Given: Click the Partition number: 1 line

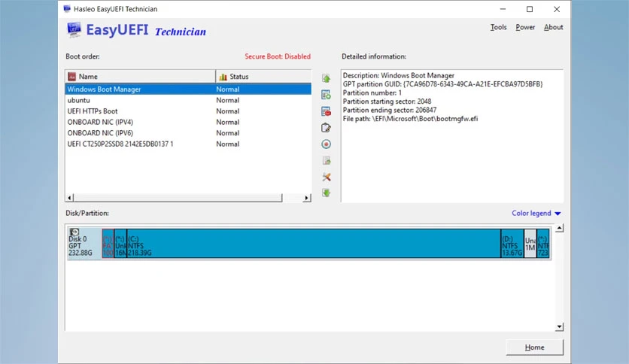Looking at the screenshot, I should [372, 93].
